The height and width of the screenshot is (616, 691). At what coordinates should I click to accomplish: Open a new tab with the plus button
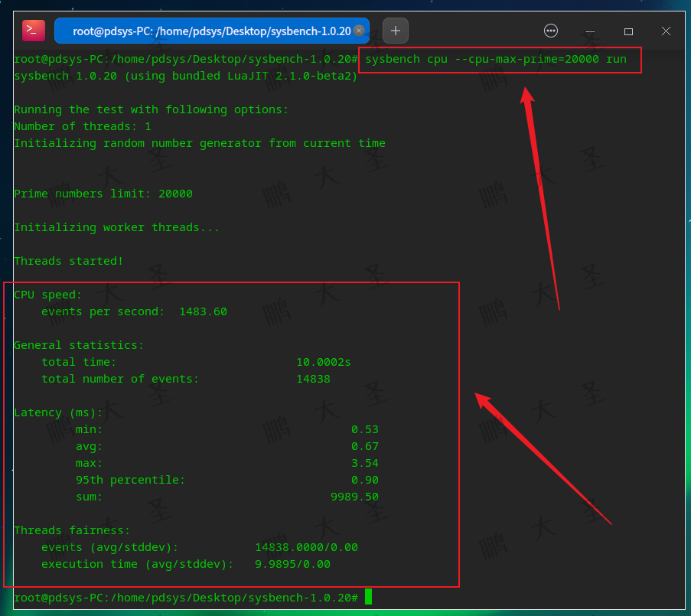[x=395, y=31]
